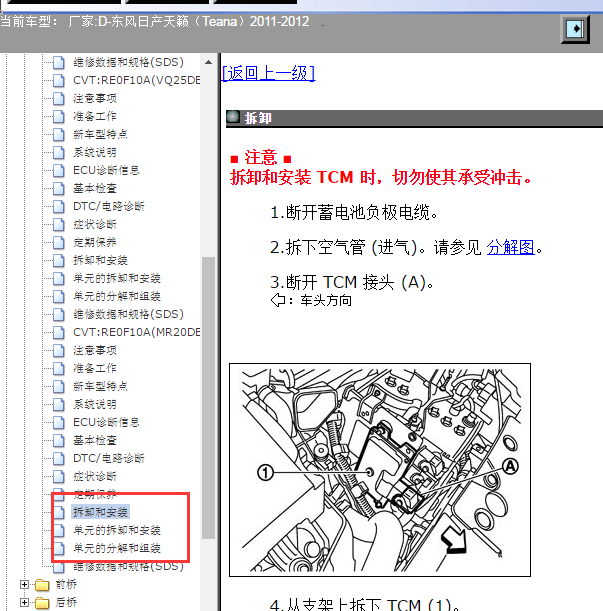Click the 车头方向 arrow legend text
This screenshot has width=603, height=611.
[311, 300]
